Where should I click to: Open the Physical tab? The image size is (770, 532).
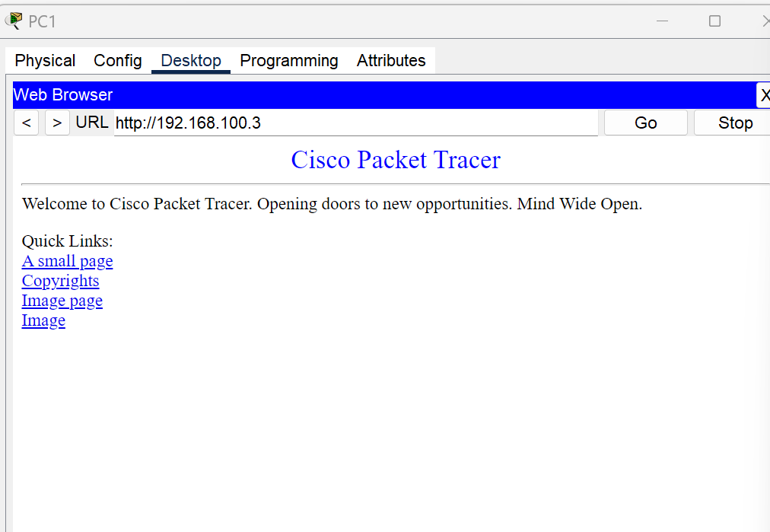(45, 60)
